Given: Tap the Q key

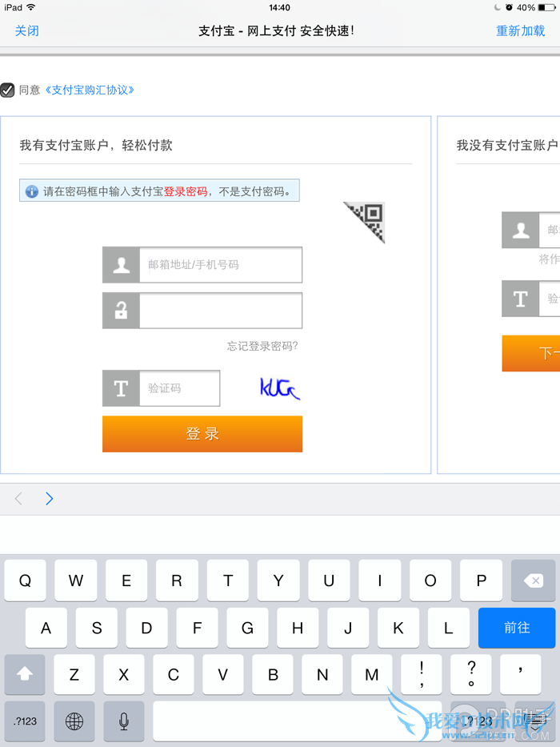Looking at the screenshot, I should pos(26,580).
